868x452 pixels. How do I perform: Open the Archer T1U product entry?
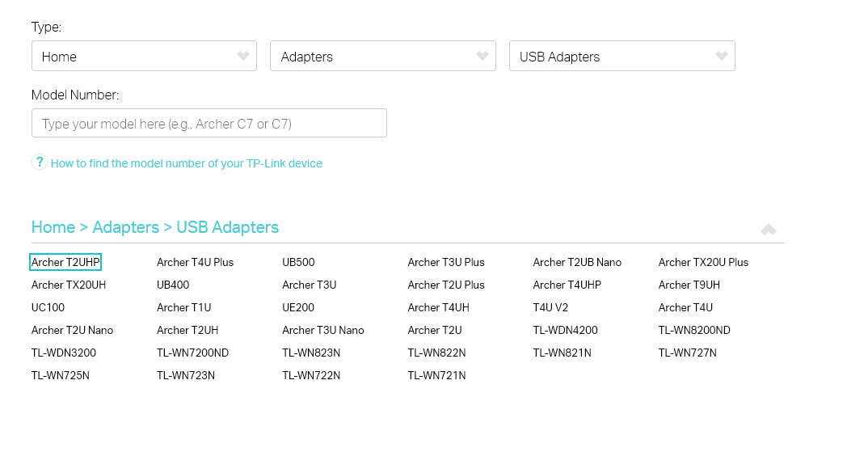(x=183, y=307)
